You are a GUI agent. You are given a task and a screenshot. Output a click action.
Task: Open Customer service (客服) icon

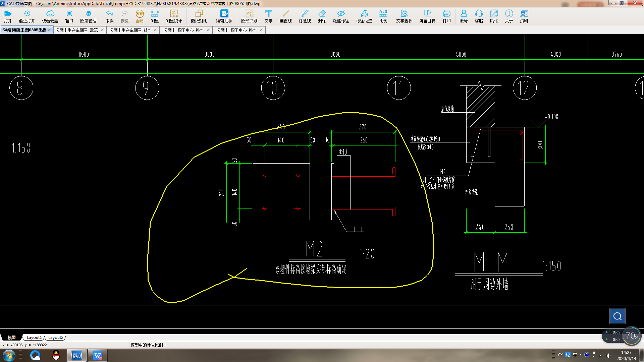[479, 16]
